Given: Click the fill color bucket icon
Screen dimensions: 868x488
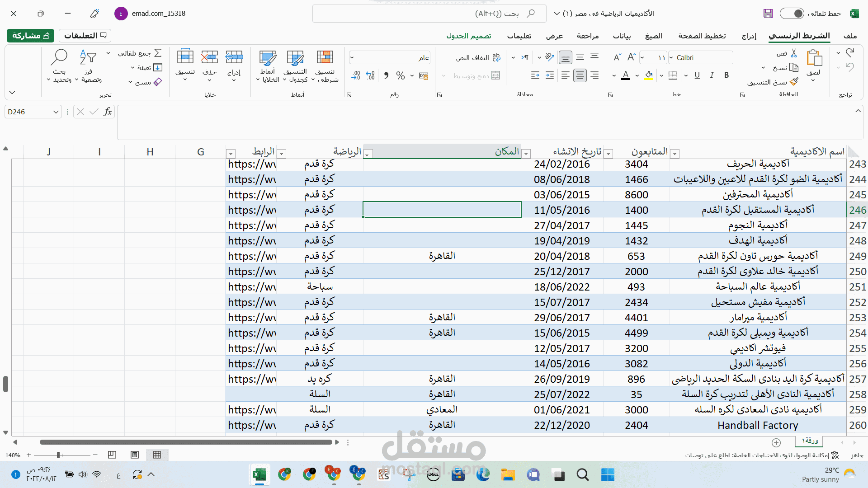Looking at the screenshot, I should [x=649, y=75].
